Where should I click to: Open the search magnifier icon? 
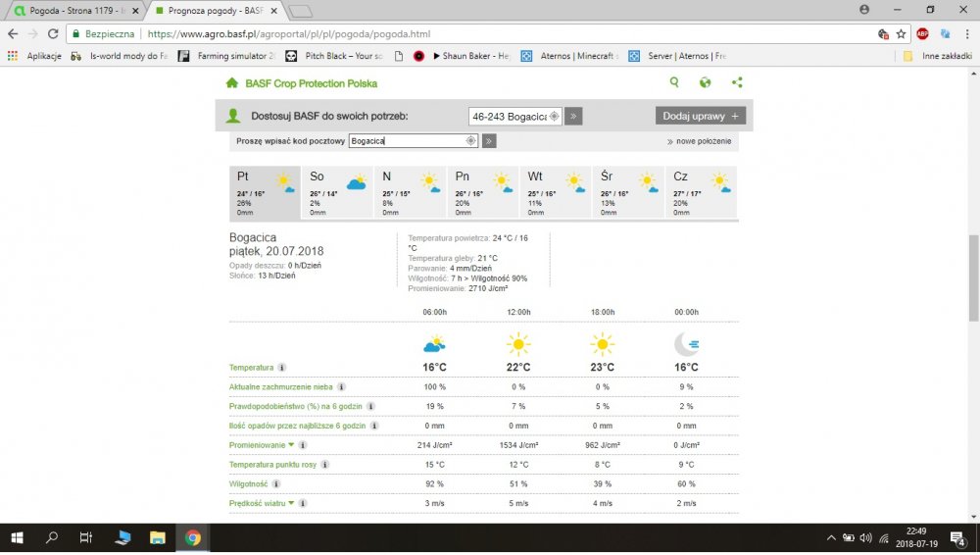coord(674,83)
